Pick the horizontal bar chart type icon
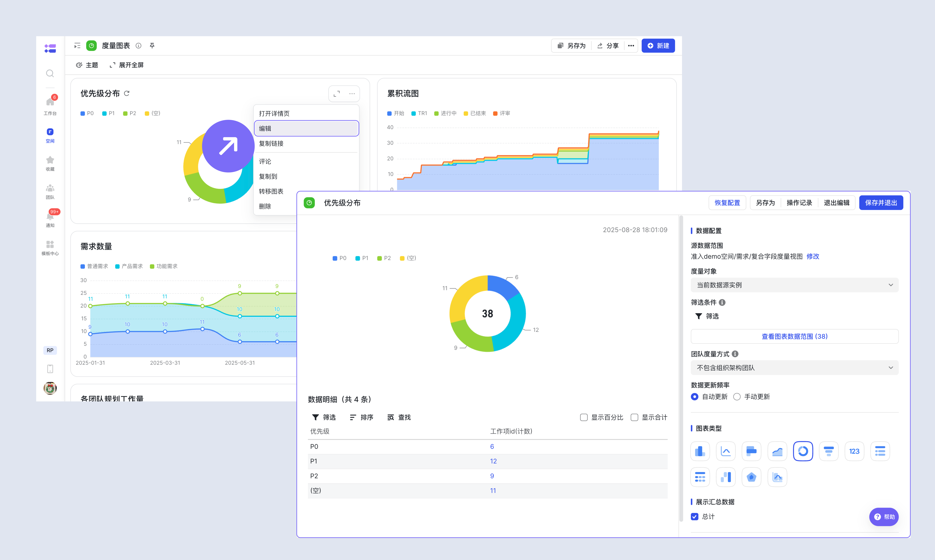 point(751,451)
